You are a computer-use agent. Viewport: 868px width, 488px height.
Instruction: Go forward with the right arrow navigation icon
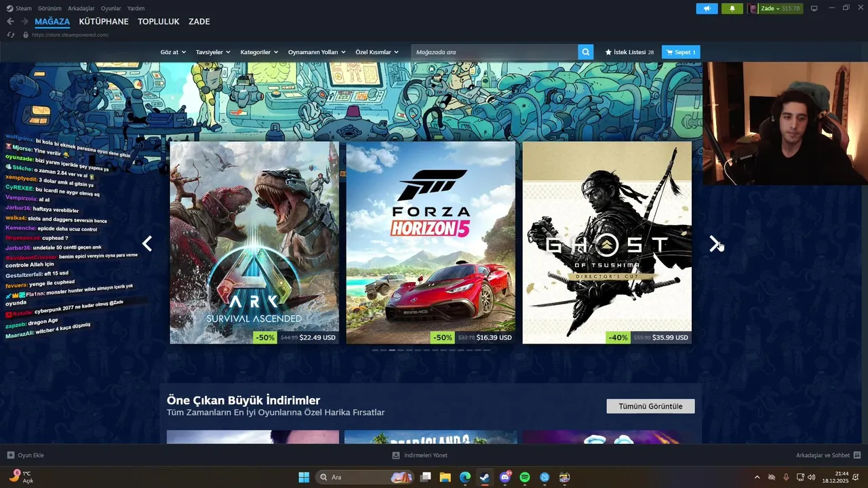tap(24, 22)
